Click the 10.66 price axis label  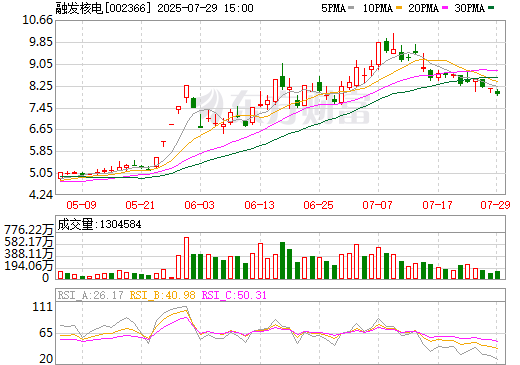point(37,20)
